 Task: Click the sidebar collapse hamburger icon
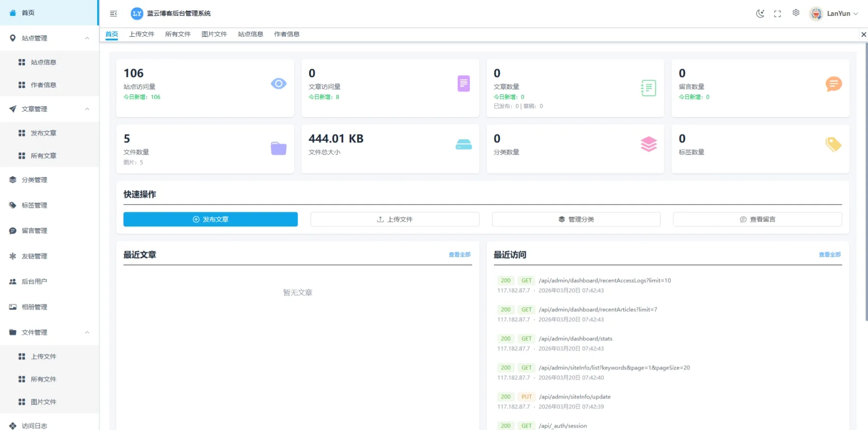click(x=113, y=14)
